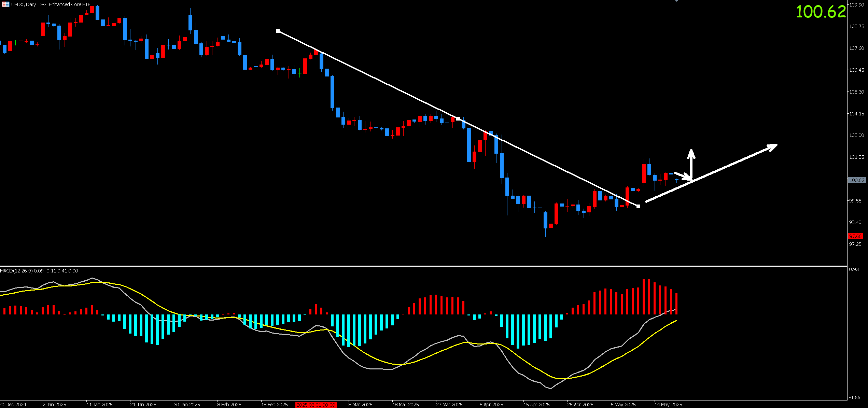Select the trendline's upper-left anchor handle

(x=278, y=31)
